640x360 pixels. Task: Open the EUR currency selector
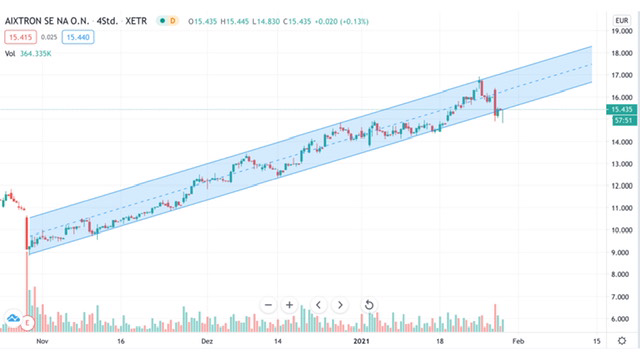(622, 20)
